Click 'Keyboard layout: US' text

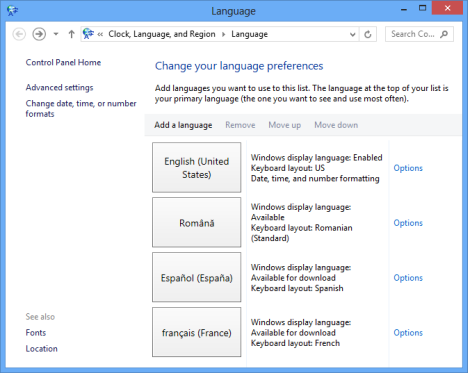click(288, 168)
